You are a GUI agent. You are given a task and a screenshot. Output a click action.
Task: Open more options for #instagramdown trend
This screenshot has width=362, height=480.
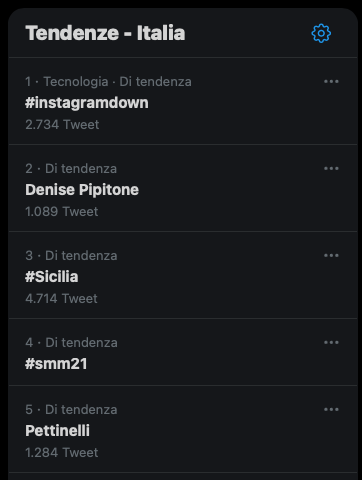[x=331, y=81]
